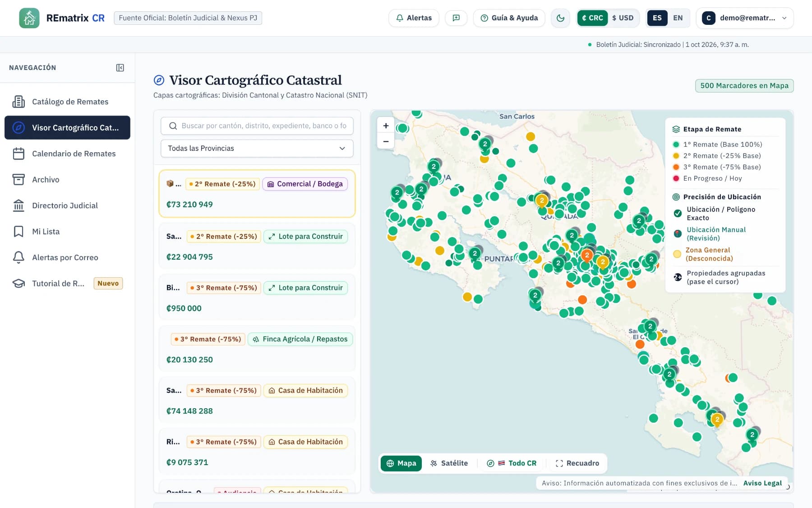Image resolution: width=812 pixels, height=508 pixels.
Task: Switch currency to USD
Action: coord(623,18)
